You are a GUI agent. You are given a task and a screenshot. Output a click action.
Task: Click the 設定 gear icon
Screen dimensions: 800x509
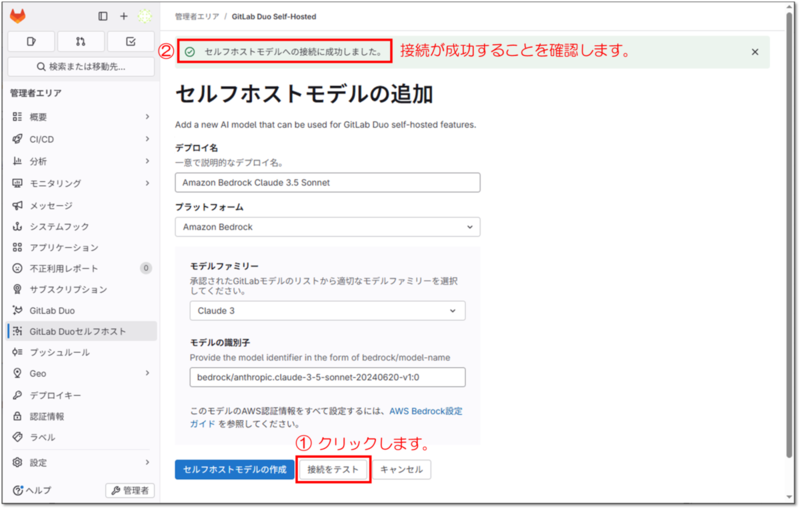point(17,463)
